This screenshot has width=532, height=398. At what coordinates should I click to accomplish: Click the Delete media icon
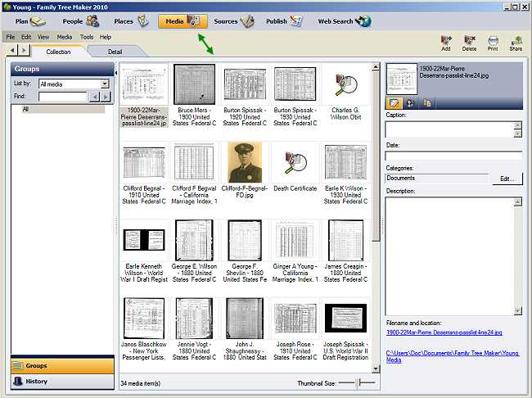(x=469, y=43)
